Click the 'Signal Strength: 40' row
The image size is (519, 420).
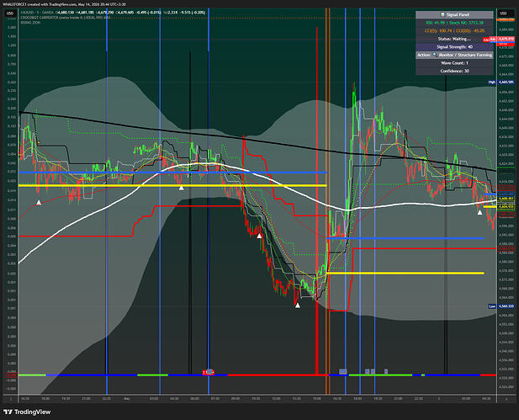[x=454, y=46]
